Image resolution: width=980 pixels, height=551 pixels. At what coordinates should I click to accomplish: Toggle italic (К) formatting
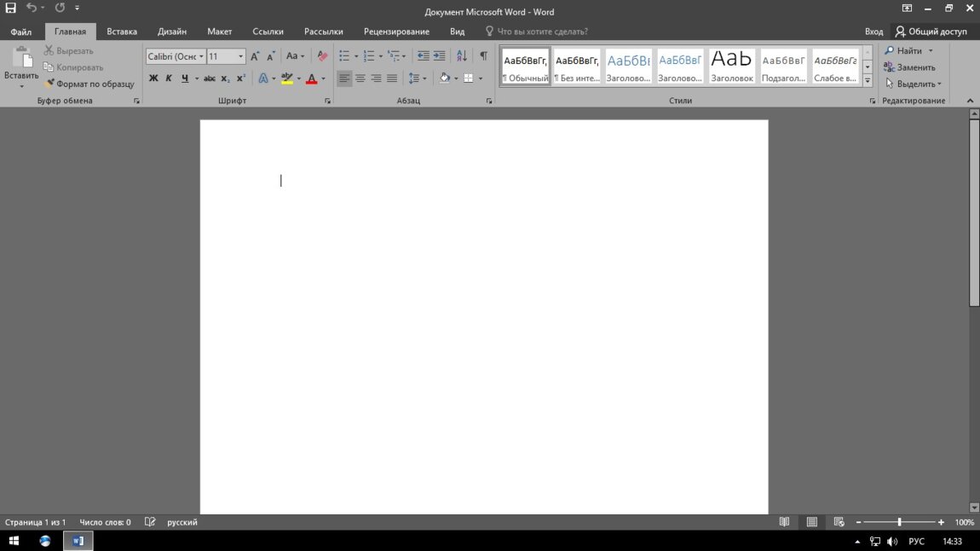(169, 78)
